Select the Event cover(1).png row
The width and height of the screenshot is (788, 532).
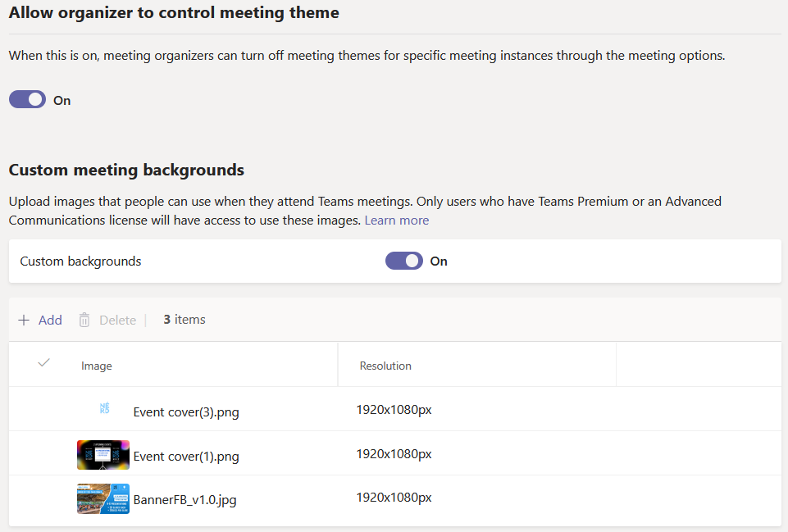click(x=186, y=455)
